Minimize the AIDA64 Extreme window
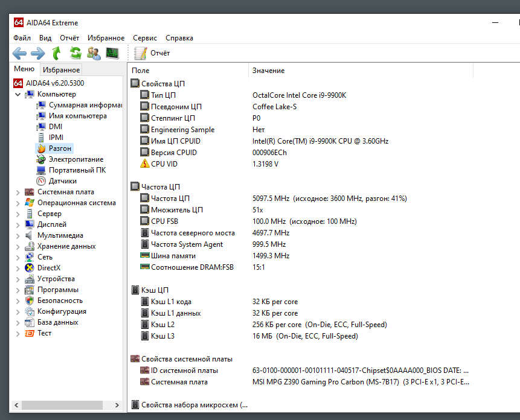The image size is (520, 420). [495, 23]
